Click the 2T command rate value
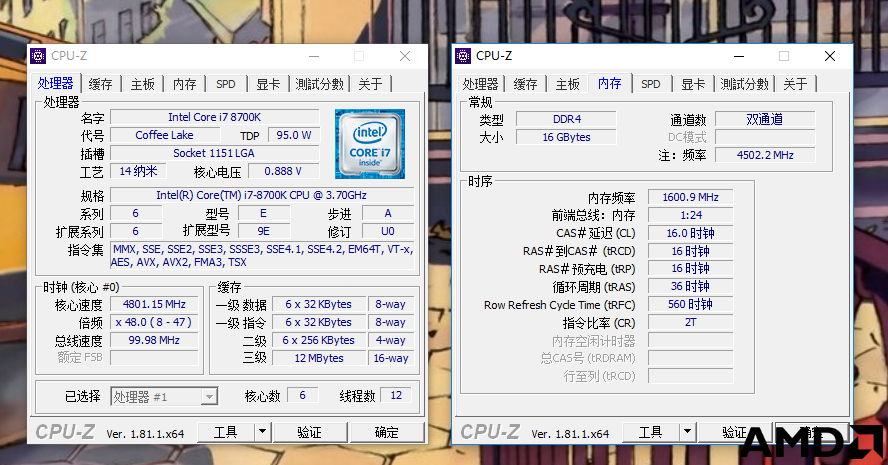Image resolution: width=888 pixels, height=465 pixels. (690, 323)
